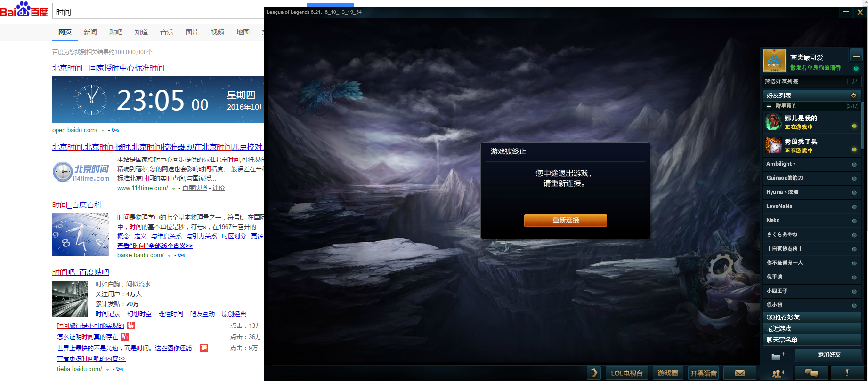The width and height of the screenshot is (868, 381).
Task: Open dropdown arrow after open.baidu.com
Action: 103,131
